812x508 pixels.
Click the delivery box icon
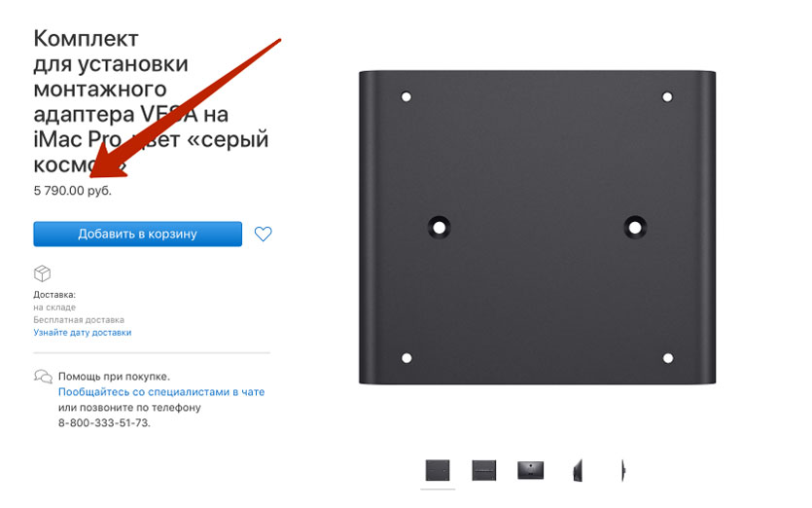(42, 273)
